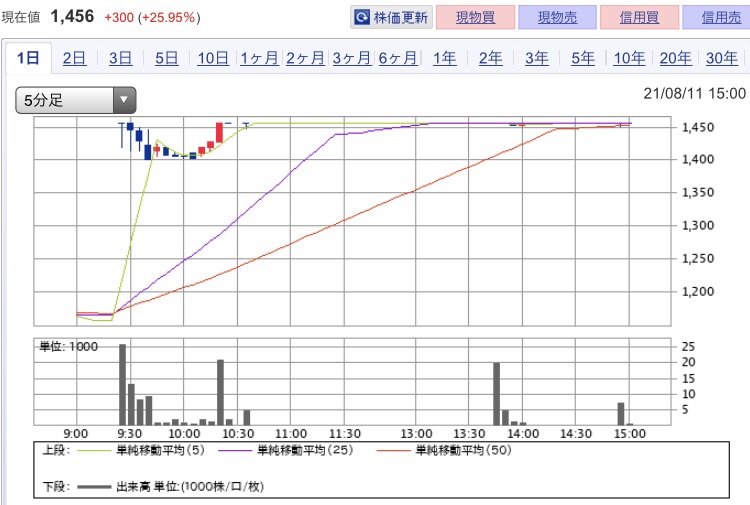Open the 現物売 order link
This screenshot has width=750, height=505.
pos(557,18)
